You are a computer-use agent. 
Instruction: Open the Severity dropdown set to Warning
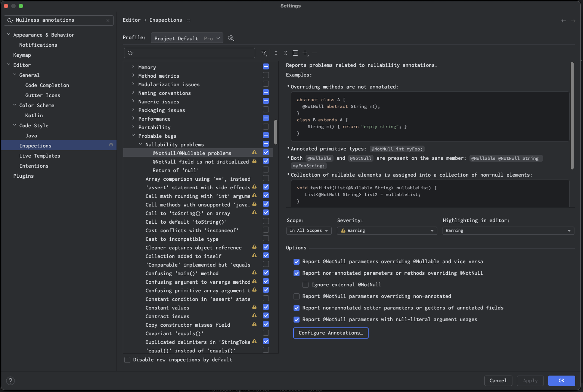coord(387,230)
